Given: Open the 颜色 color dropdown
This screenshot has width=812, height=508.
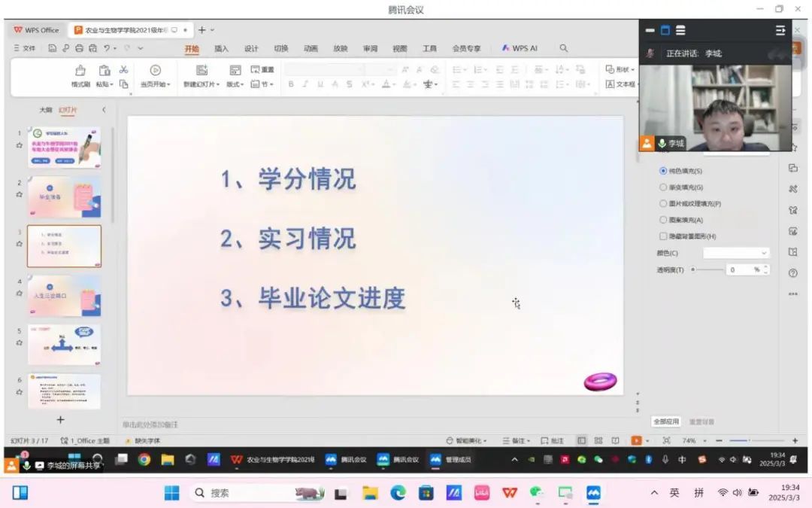Looking at the screenshot, I should pyautogui.click(x=735, y=253).
